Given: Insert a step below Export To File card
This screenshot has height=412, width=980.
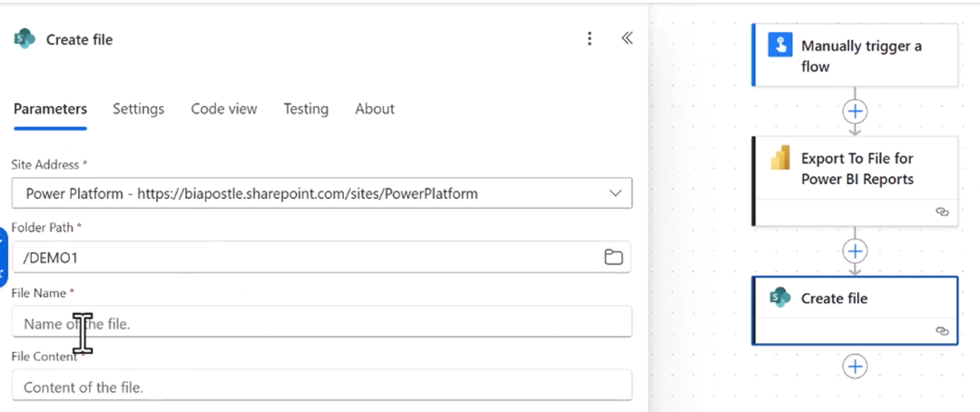Looking at the screenshot, I should click(855, 251).
